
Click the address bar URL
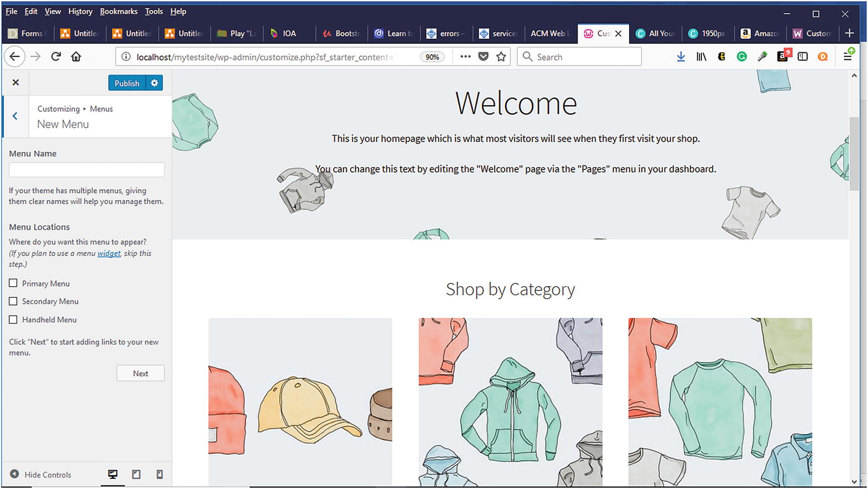265,57
